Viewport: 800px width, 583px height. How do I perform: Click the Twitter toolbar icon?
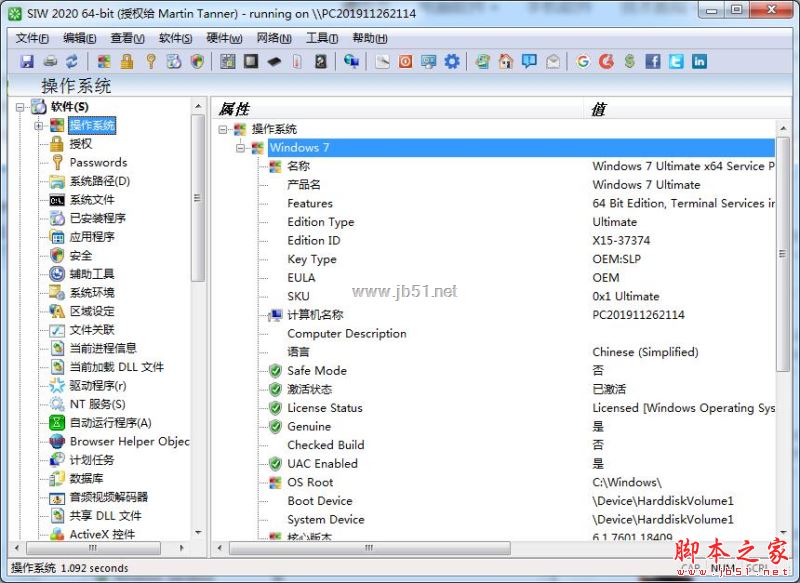676,62
